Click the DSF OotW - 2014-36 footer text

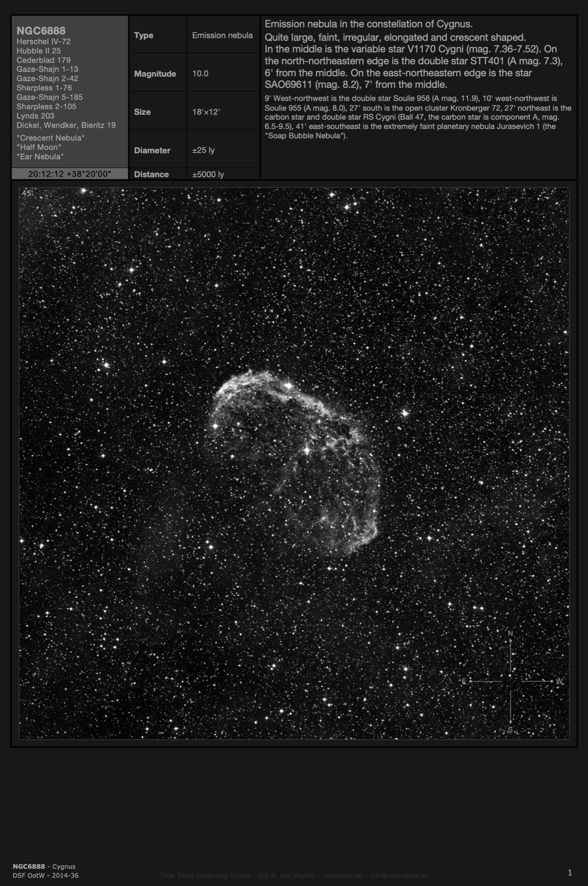tap(46, 875)
